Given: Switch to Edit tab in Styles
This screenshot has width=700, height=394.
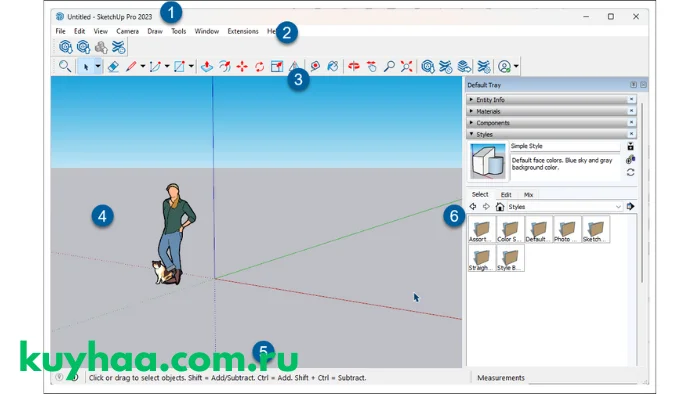Looking at the screenshot, I should 506,195.
